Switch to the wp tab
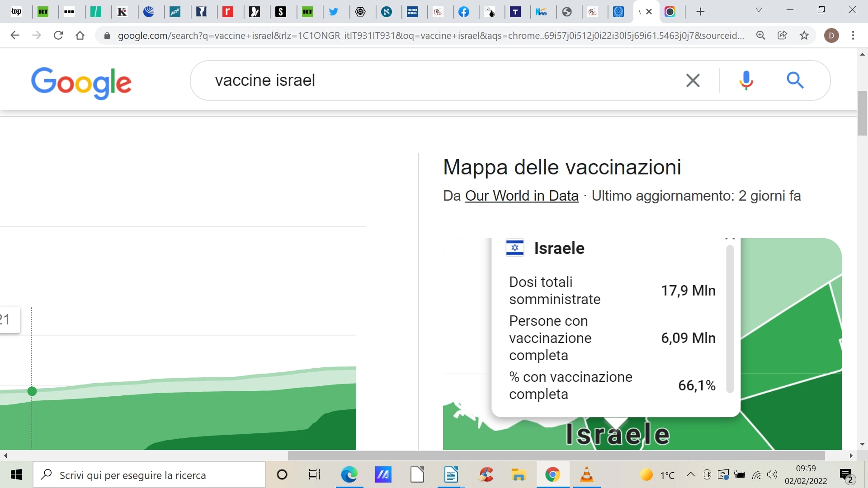The width and height of the screenshot is (868, 488). pyautogui.click(x=16, y=12)
